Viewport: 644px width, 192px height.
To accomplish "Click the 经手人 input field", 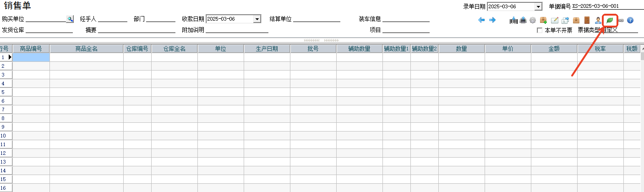I will (x=113, y=19).
